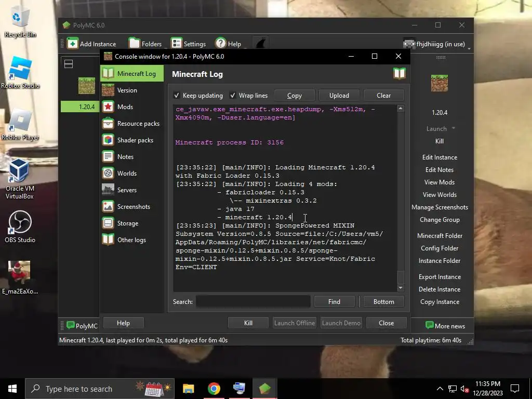Jump to log Bottom
Screen dimensions: 532x399
(384, 302)
